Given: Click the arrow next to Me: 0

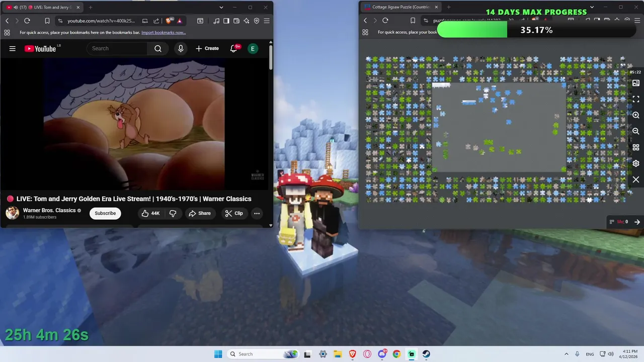Looking at the screenshot, I should pos(637,222).
